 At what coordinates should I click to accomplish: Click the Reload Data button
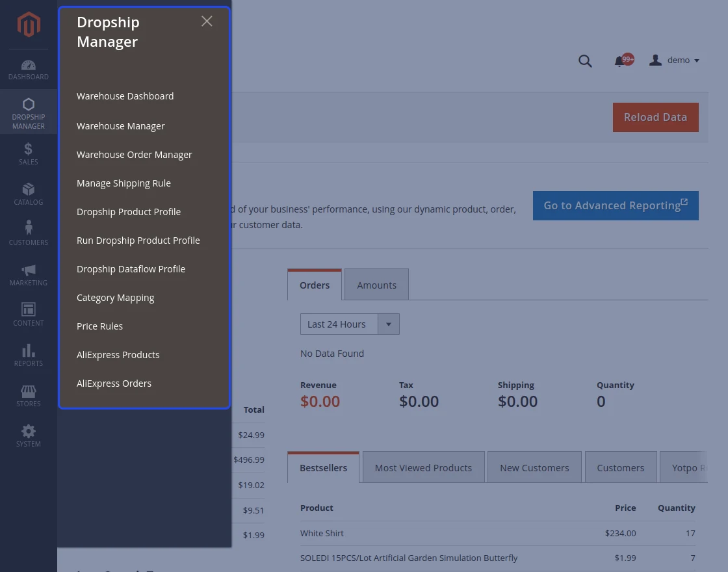click(656, 118)
